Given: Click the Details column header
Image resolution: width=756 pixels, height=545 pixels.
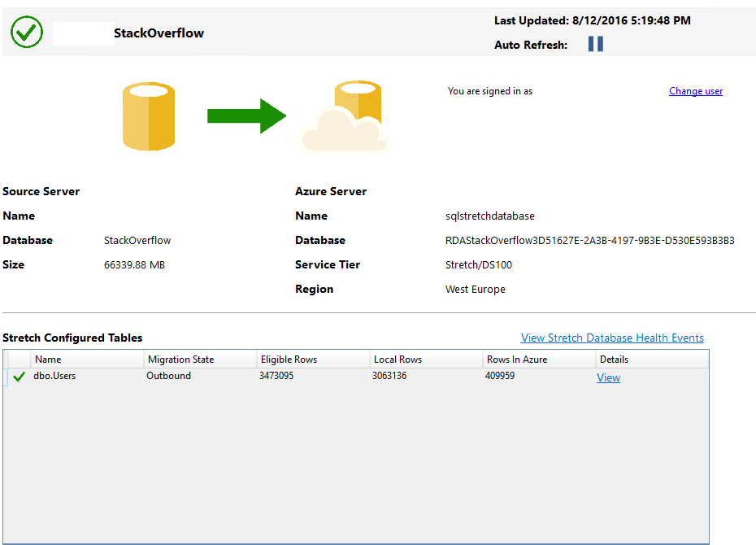Looking at the screenshot, I should [x=652, y=360].
